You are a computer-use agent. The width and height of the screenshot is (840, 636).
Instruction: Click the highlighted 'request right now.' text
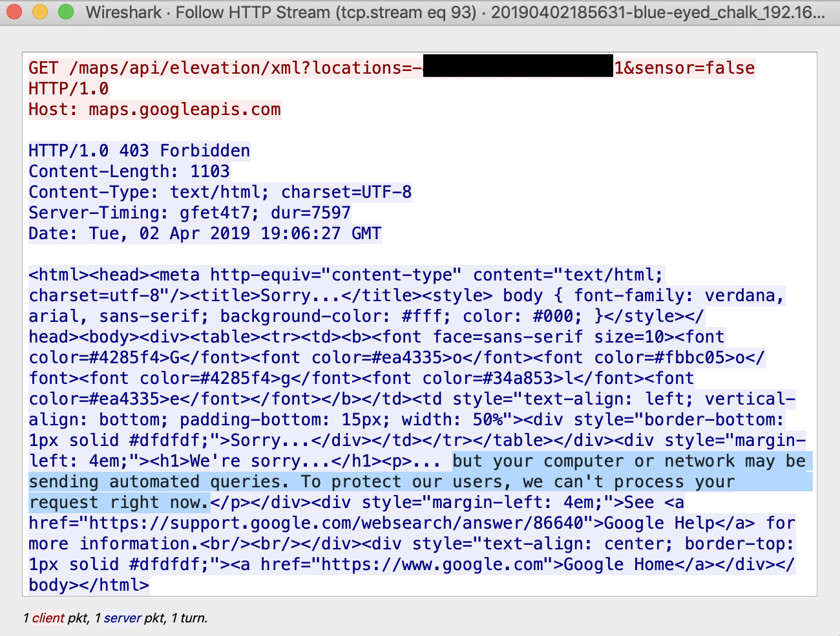[x=119, y=502]
